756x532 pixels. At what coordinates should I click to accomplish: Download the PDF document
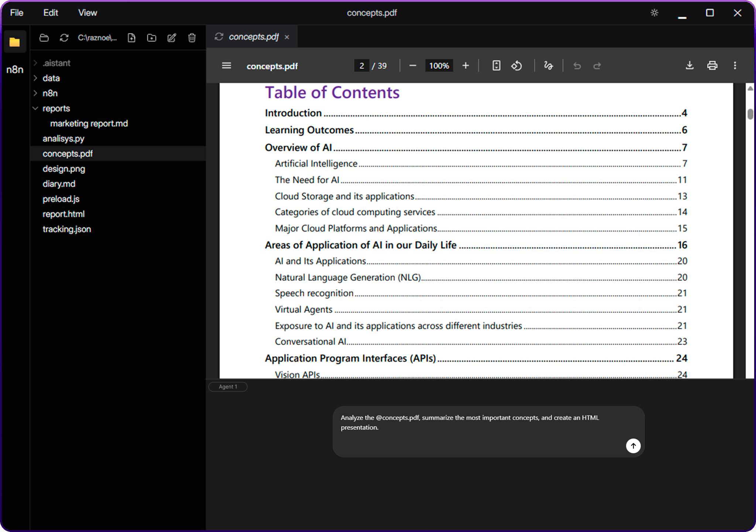(689, 66)
